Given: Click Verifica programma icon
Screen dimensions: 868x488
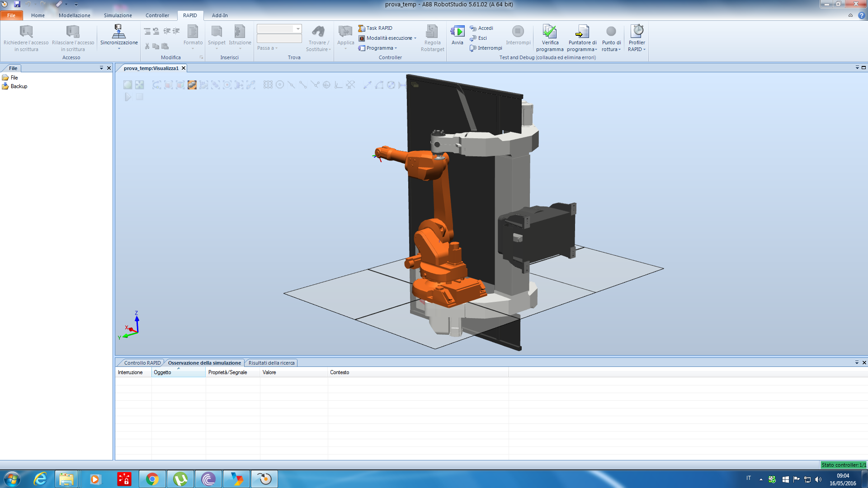Looking at the screenshot, I should (550, 32).
